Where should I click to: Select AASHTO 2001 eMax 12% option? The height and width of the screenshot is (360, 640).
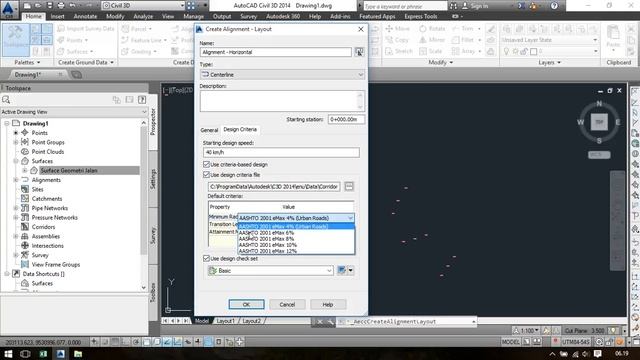click(x=296, y=251)
